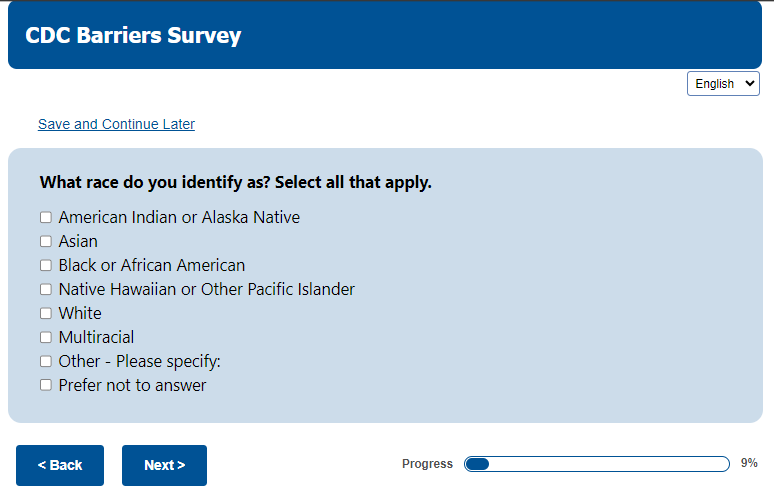
Task: Check Native Hawaiian or Other Pacific Islander
Action: pyautogui.click(x=46, y=289)
